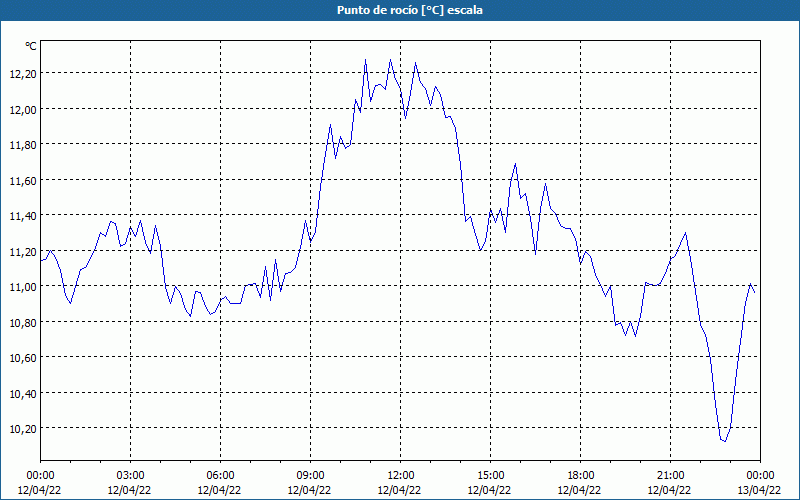Click the chart title 'Punto de rocío [°C] escala'
The image size is (800, 500).
410,10
